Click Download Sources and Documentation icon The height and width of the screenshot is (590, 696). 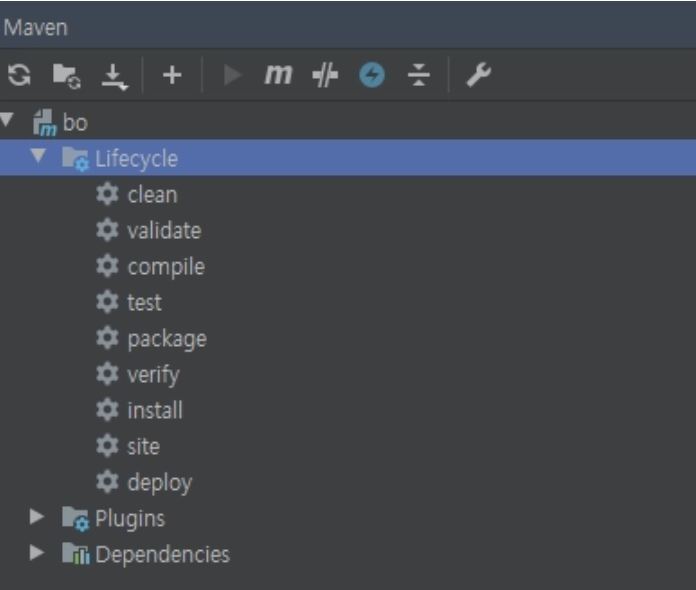pyautogui.click(x=115, y=77)
